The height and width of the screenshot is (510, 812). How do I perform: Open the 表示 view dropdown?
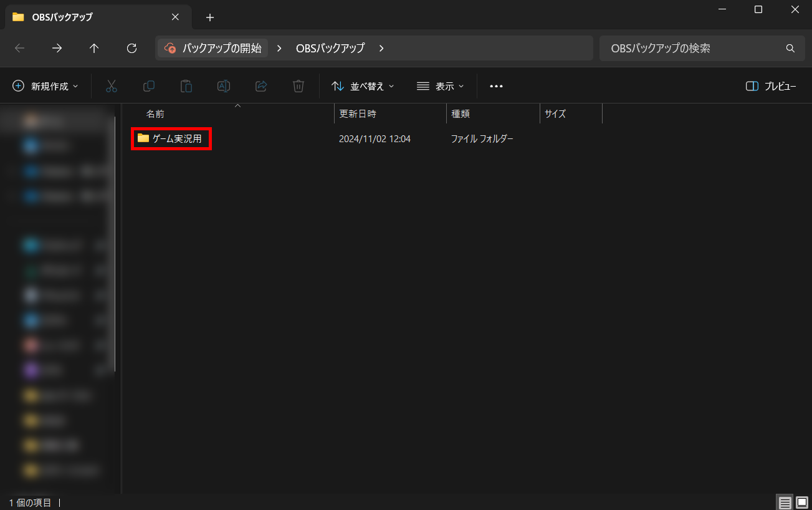click(x=441, y=86)
